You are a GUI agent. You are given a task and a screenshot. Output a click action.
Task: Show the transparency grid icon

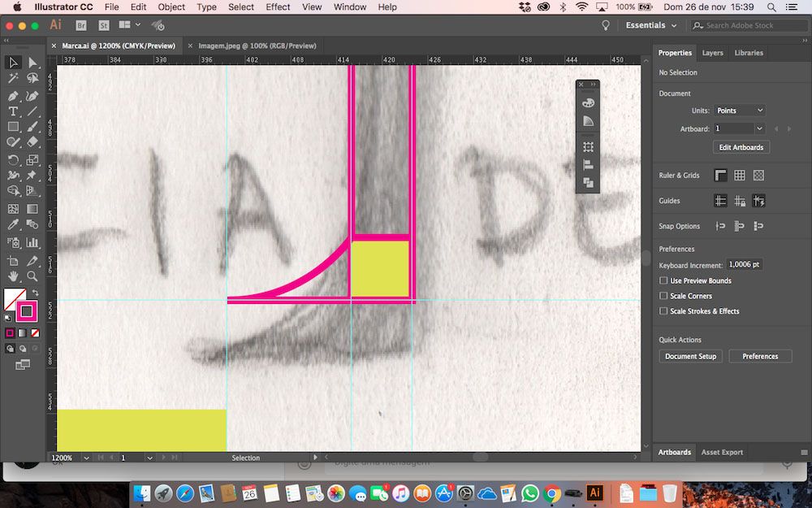point(758,176)
